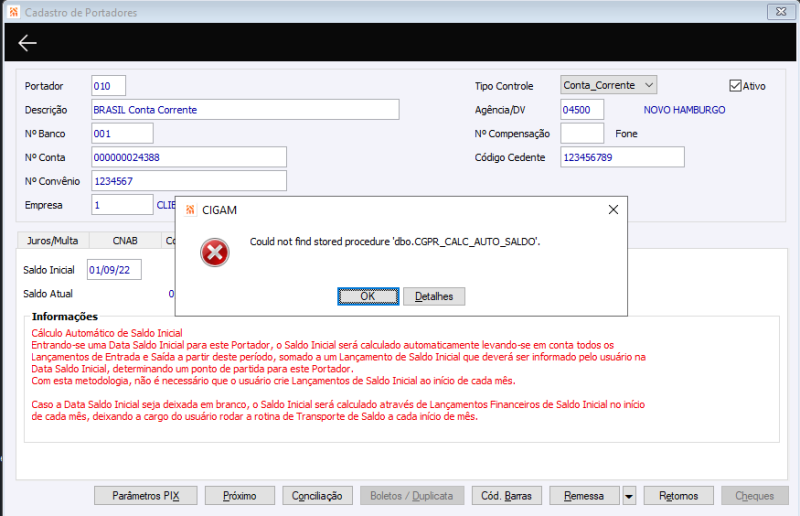Click the Tipo Controle label
The image size is (800, 516).
coord(504,86)
